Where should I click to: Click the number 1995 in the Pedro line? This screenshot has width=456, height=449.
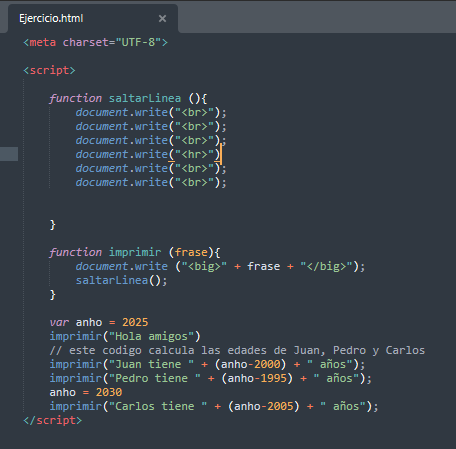pos(274,378)
